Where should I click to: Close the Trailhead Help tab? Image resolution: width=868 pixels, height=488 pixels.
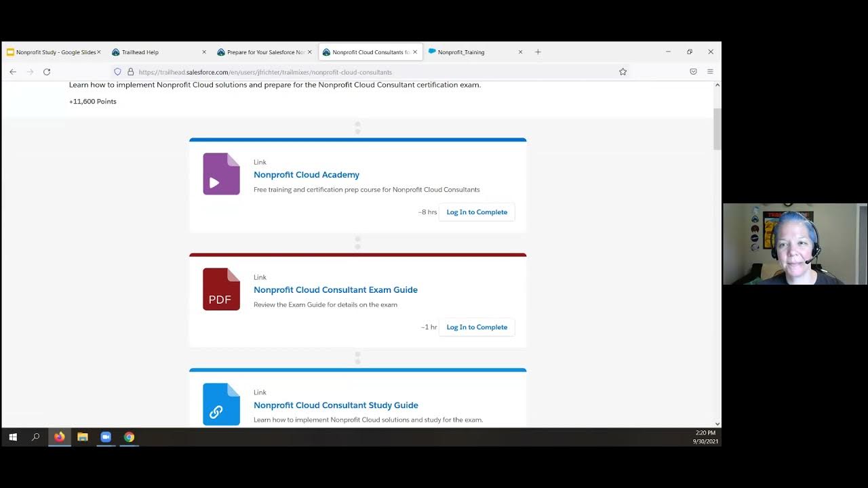click(x=204, y=52)
